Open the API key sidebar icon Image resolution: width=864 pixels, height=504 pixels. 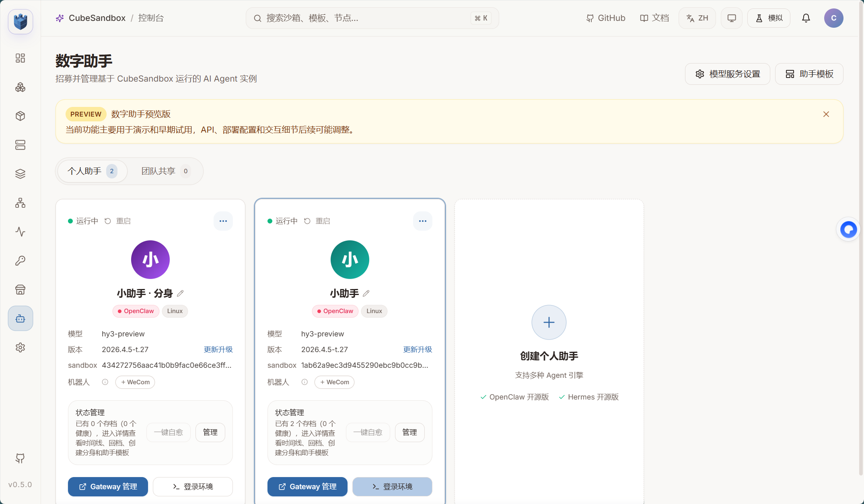point(20,261)
